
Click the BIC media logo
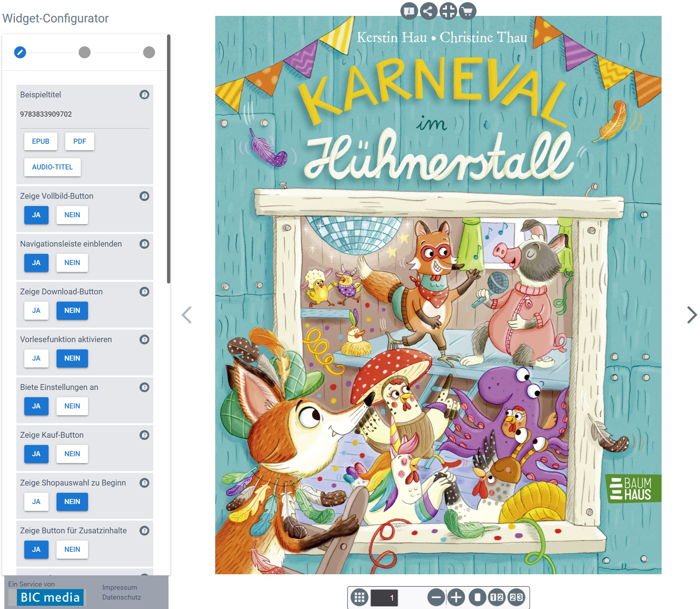point(46,597)
